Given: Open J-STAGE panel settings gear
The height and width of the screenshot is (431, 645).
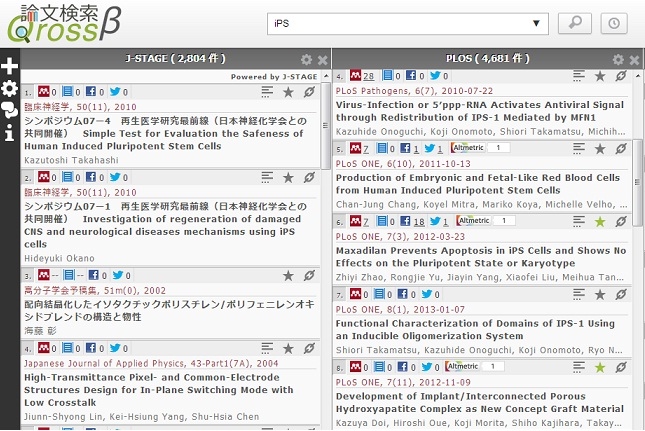Looking at the screenshot, I should click(x=306, y=60).
